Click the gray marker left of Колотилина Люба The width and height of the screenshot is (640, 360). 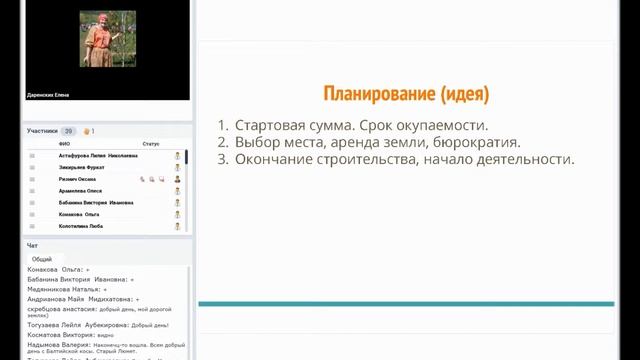pyautogui.click(x=32, y=226)
